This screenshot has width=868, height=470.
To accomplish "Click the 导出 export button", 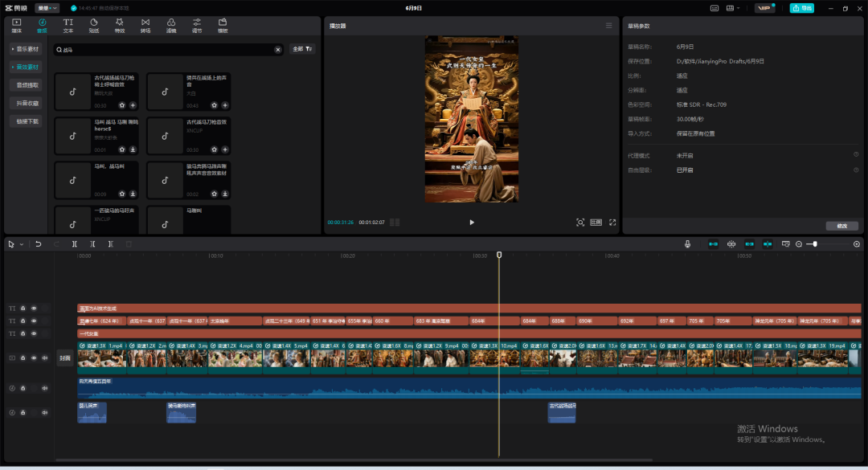I will (802, 8).
